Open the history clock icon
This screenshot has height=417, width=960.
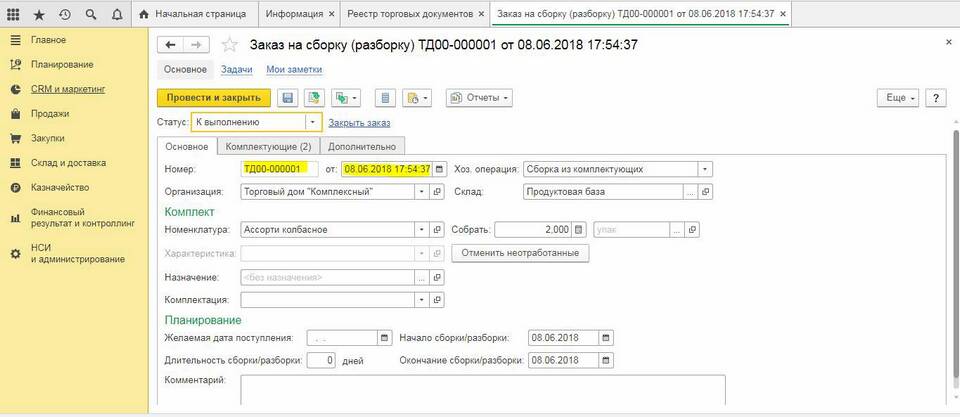[x=64, y=15]
